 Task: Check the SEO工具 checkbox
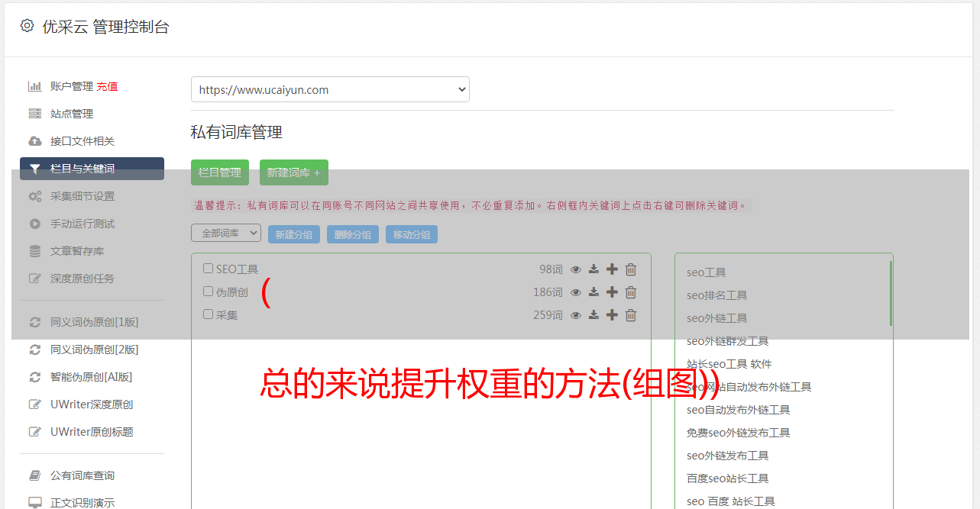click(x=208, y=269)
